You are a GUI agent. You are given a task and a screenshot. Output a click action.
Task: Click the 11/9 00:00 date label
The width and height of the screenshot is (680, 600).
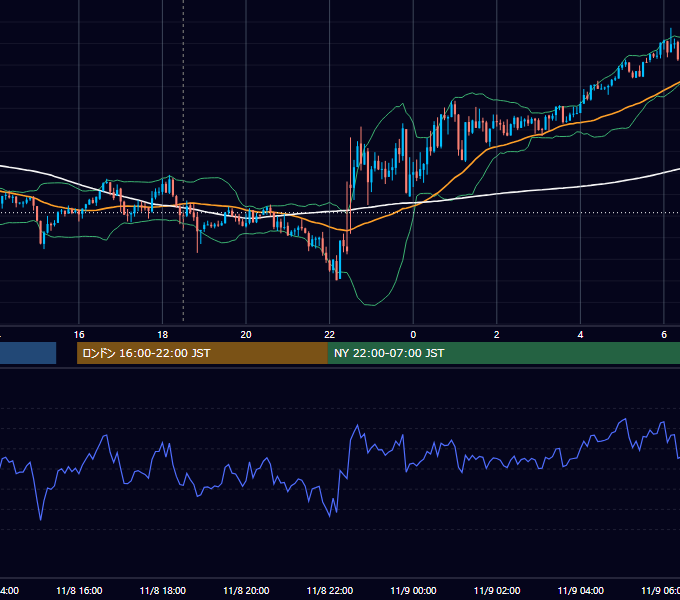click(x=413, y=591)
